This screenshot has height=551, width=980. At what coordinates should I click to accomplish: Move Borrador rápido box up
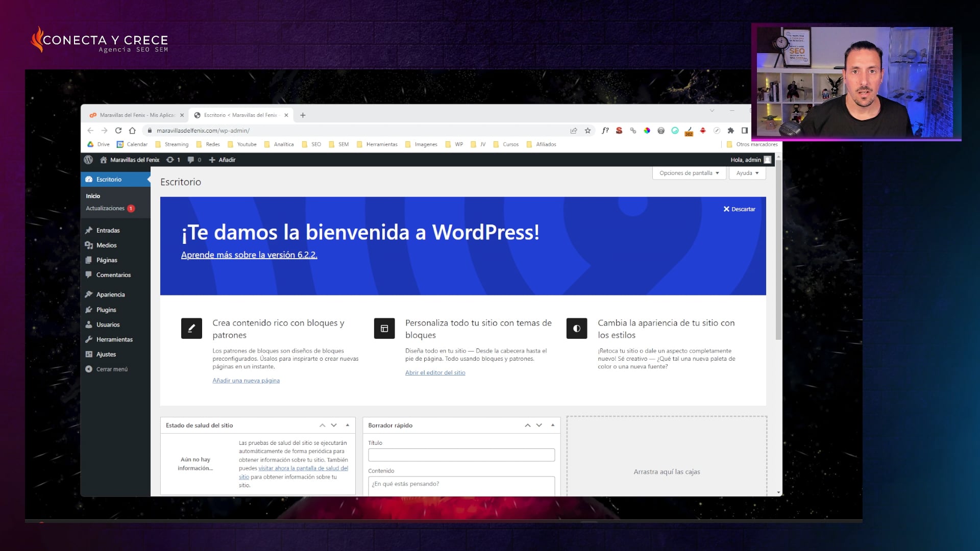pyautogui.click(x=528, y=425)
